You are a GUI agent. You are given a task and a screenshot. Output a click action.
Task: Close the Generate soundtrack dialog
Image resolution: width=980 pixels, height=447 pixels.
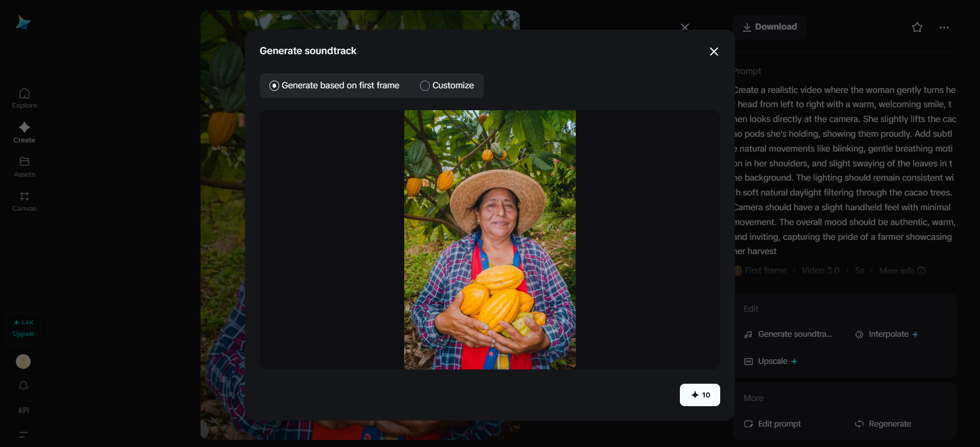point(714,52)
